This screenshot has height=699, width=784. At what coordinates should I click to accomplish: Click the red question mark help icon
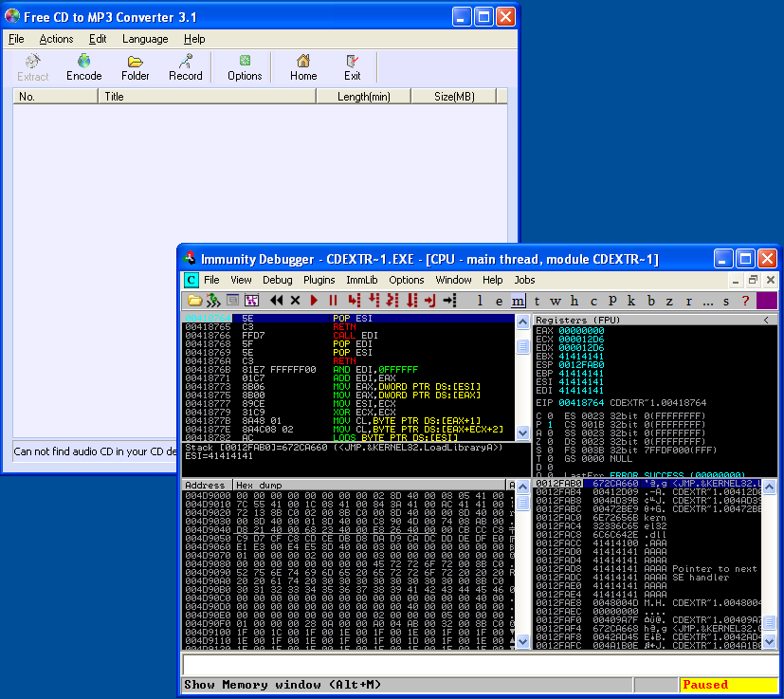[x=745, y=301]
